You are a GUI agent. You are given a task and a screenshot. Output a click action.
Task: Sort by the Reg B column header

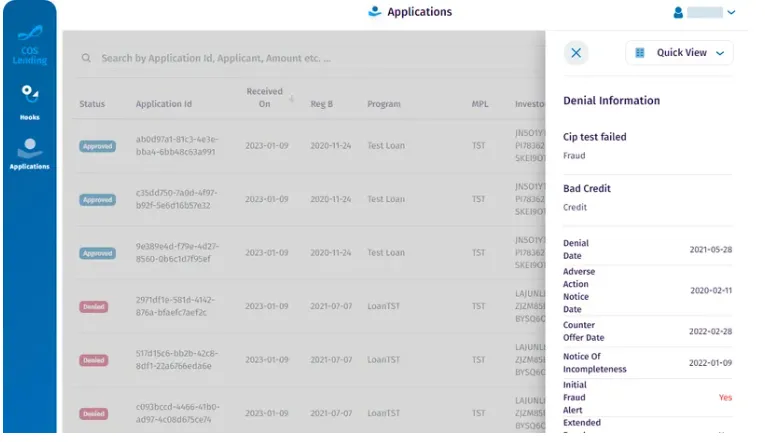[x=322, y=104]
